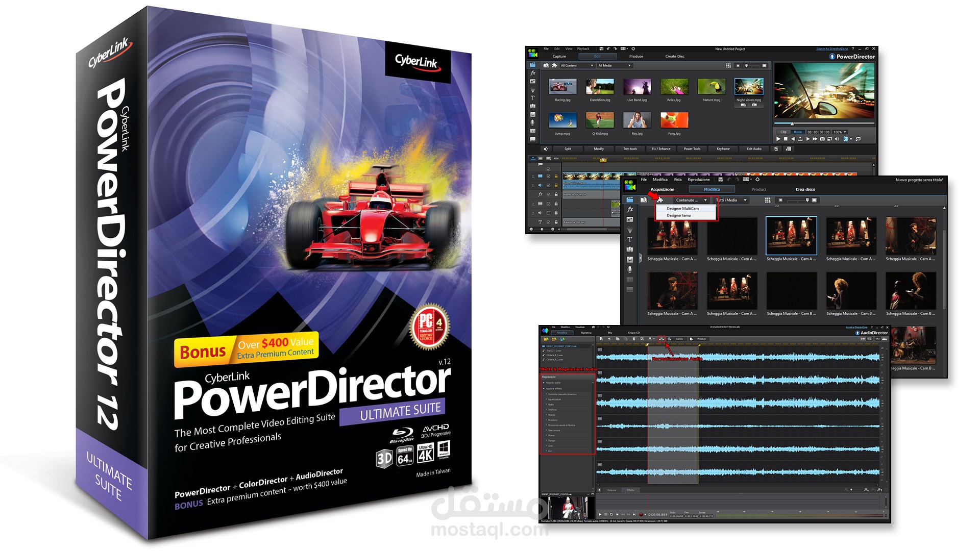Open Media Room in English PowerDirector window

click(x=533, y=65)
